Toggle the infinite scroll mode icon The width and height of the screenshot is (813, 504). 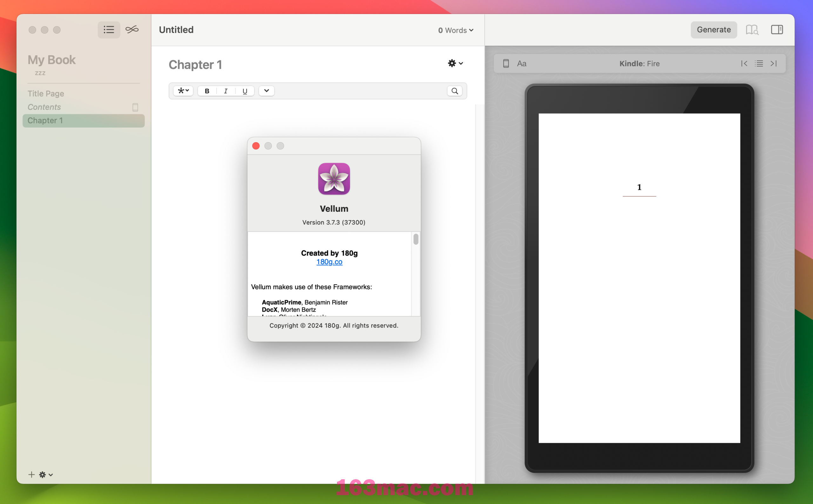click(x=132, y=30)
